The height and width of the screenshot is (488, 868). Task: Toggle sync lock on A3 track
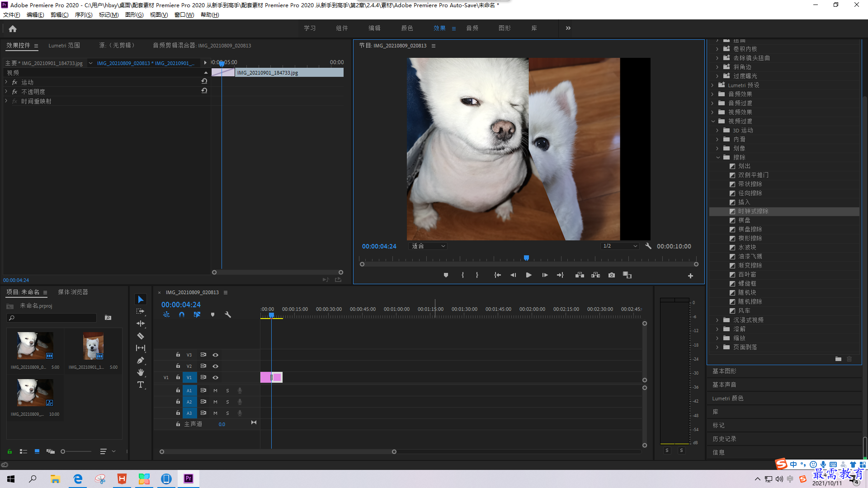[203, 413]
